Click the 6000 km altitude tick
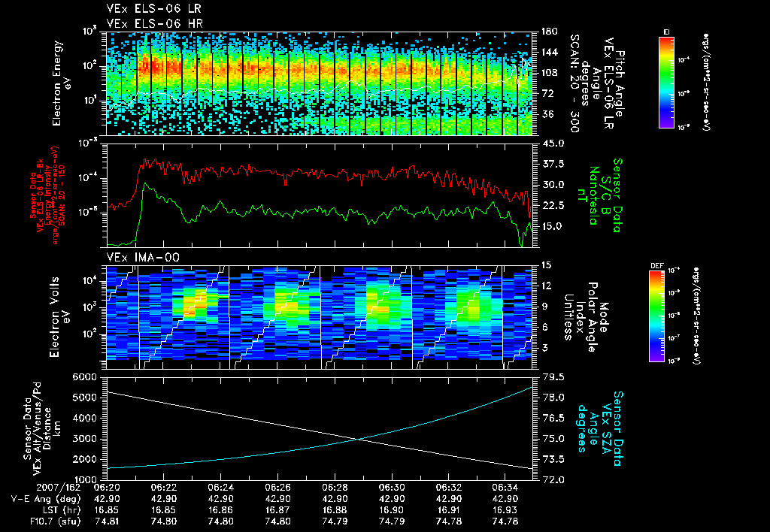The width and height of the screenshot is (770, 532). point(84,377)
